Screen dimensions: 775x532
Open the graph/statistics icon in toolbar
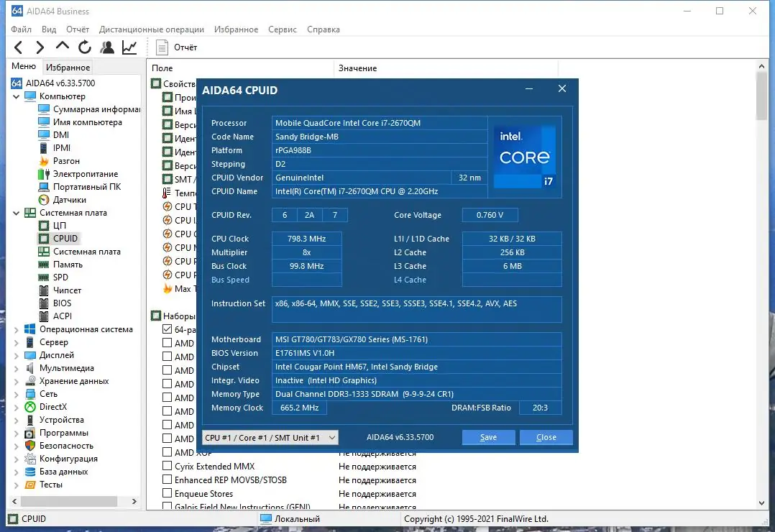click(129, 47)
